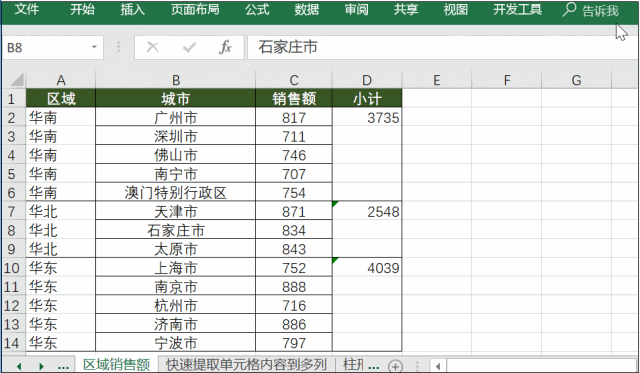Select the cell 石家庄市 in column B
Image resolution: width=640 pixels, height=373 pixels.
[176, 230]
